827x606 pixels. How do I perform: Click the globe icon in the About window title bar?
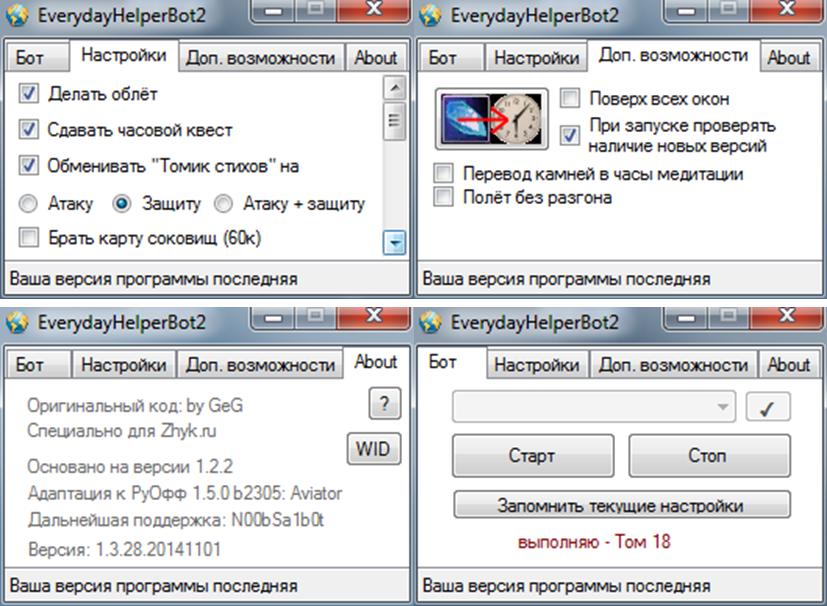click(17, 322)
